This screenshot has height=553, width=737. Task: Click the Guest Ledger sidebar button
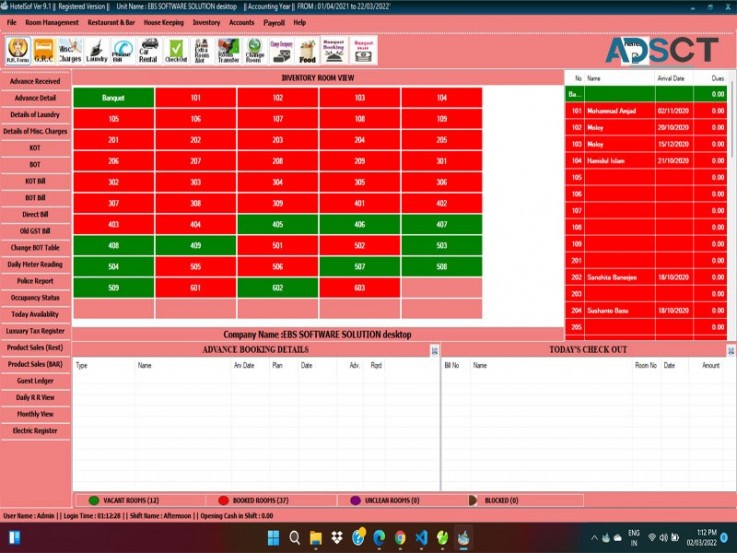pyautogui.click(x=35, y=381)
